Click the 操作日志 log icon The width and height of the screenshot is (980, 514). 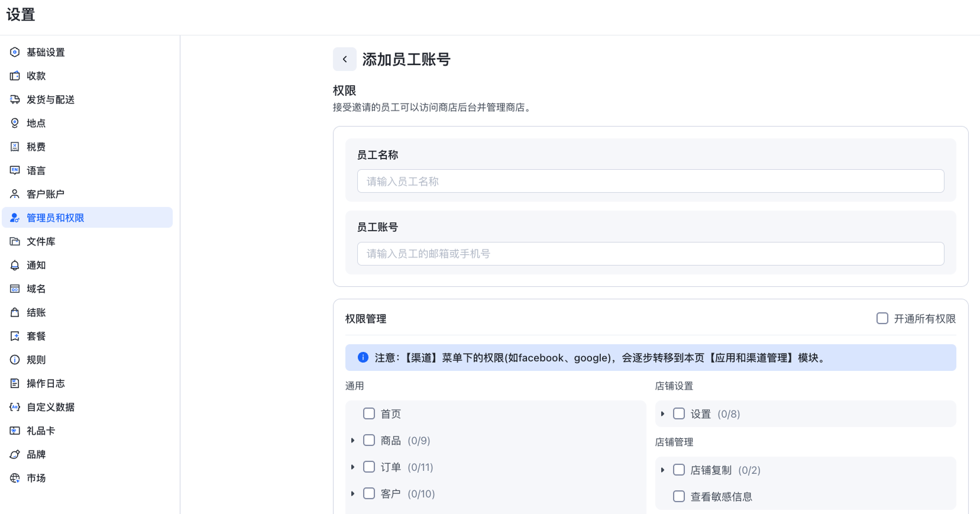15,383
